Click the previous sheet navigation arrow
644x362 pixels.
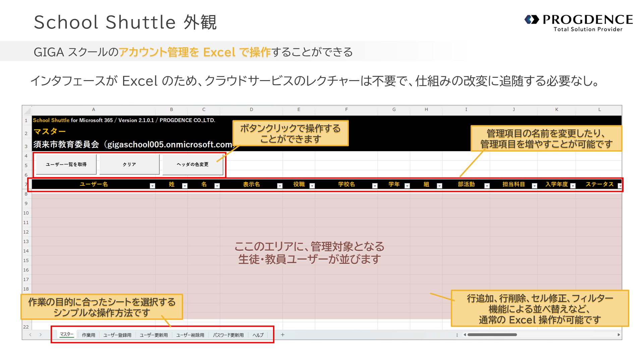(30, 335)
